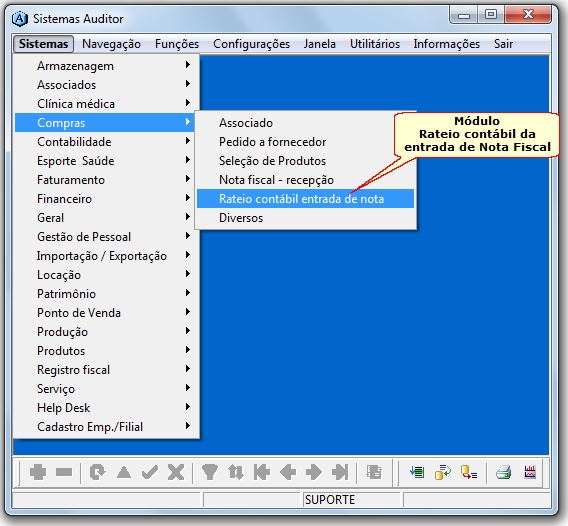Click Sair in the menu bar
The width and height of the screenshot is (568, 526).
coord(503,44)
